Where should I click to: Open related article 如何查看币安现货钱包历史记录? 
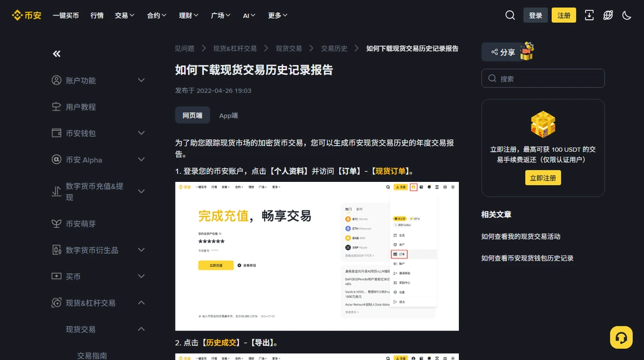528,258
